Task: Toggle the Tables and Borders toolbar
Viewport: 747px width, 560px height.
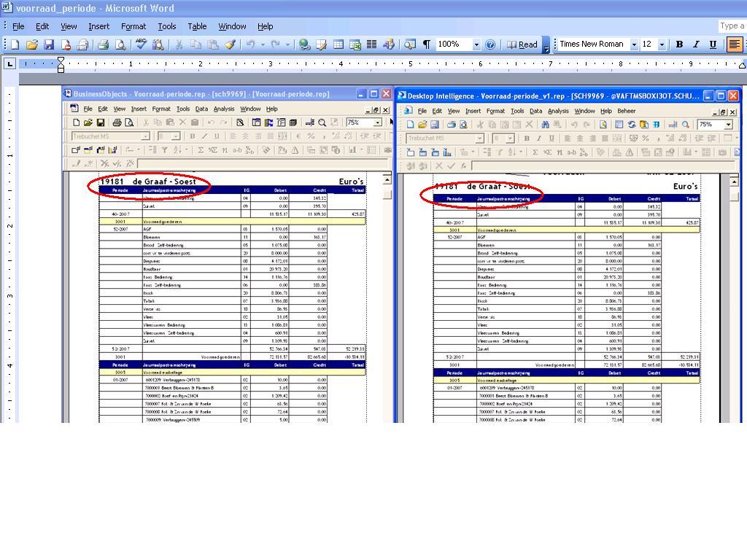Action: click(x=321, y=44)
